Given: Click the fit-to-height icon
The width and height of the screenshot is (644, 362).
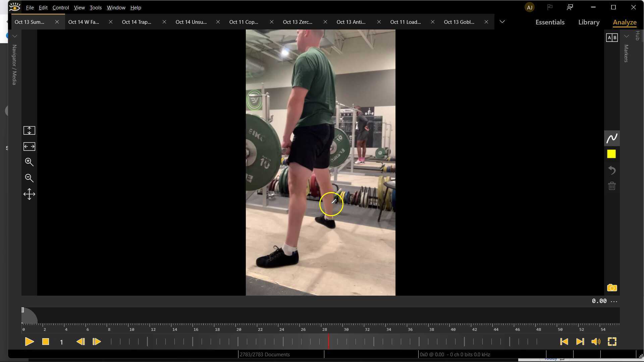Looking at the screenshot, I should [x=29, y=130].
